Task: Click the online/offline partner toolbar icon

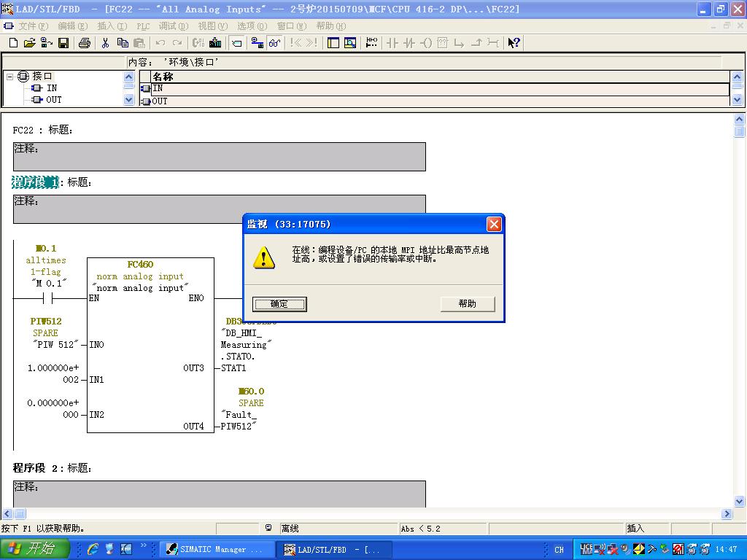Action: 258,43
